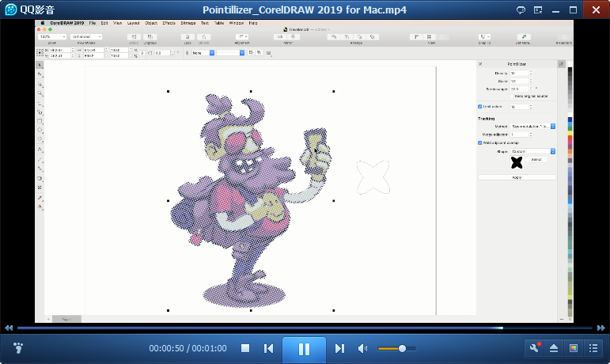This screenshot has height=364, width=610.
Task: Pick the yellow swatch in color palette
Action: [570, 134]
